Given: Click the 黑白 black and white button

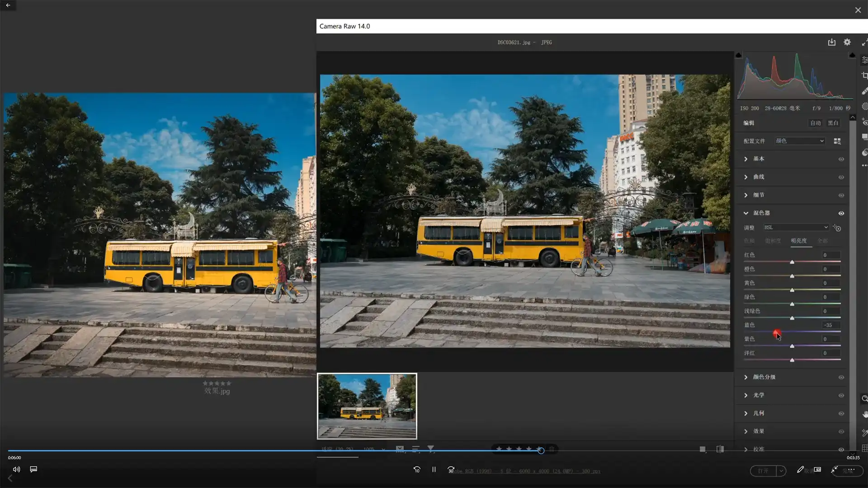Looking at the screenshot, I should click(x=833, y=123).
